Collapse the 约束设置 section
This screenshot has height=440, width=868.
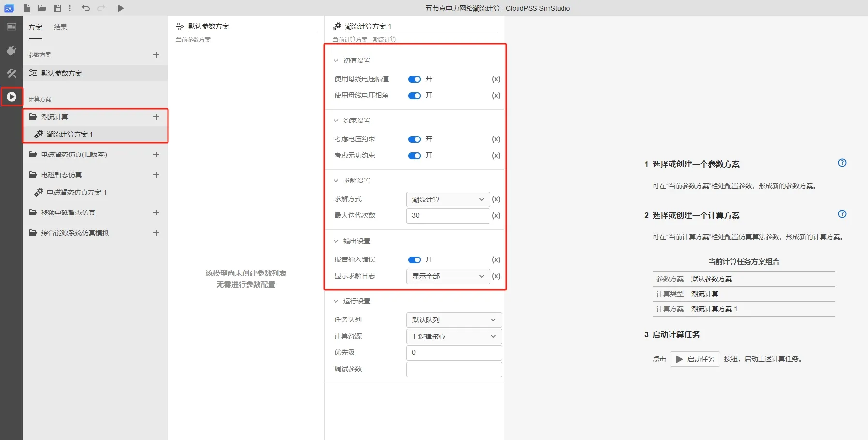[x=336, y=121]
